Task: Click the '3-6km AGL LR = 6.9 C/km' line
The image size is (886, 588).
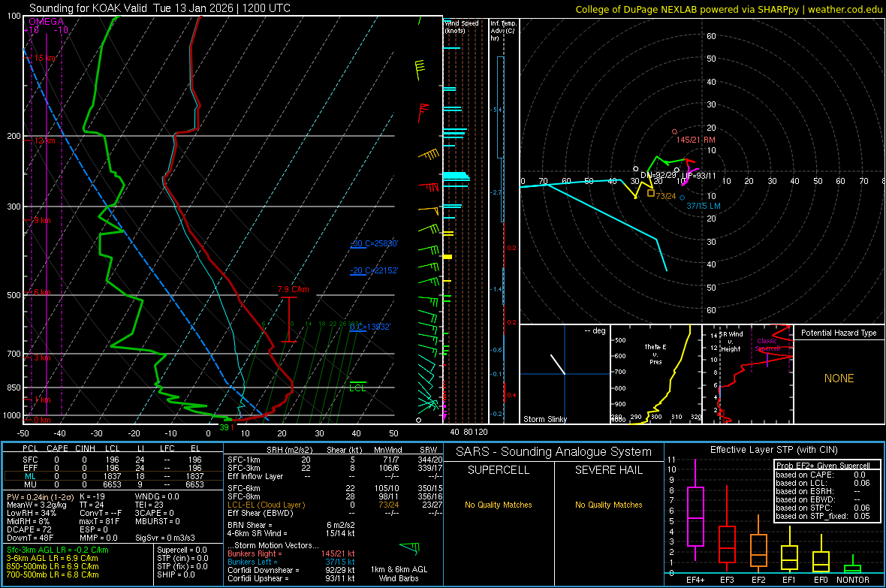Action: click(53, 558)
